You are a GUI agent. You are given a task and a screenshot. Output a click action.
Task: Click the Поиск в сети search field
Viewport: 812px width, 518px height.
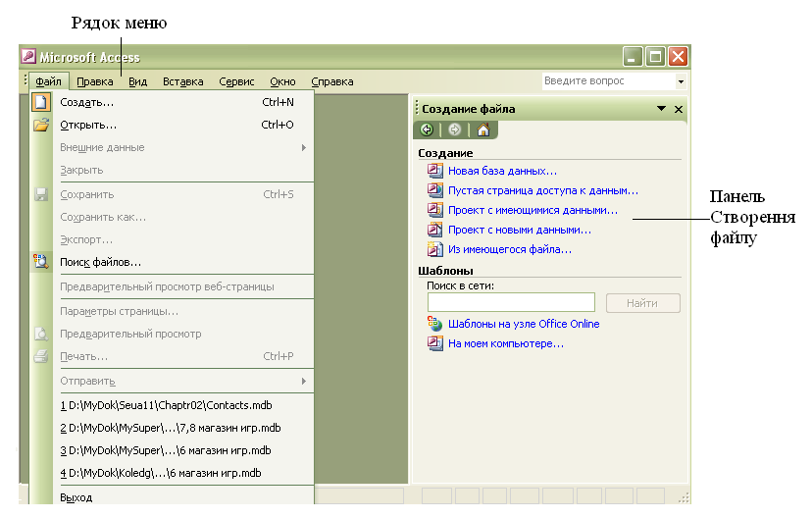pos(511,302)
